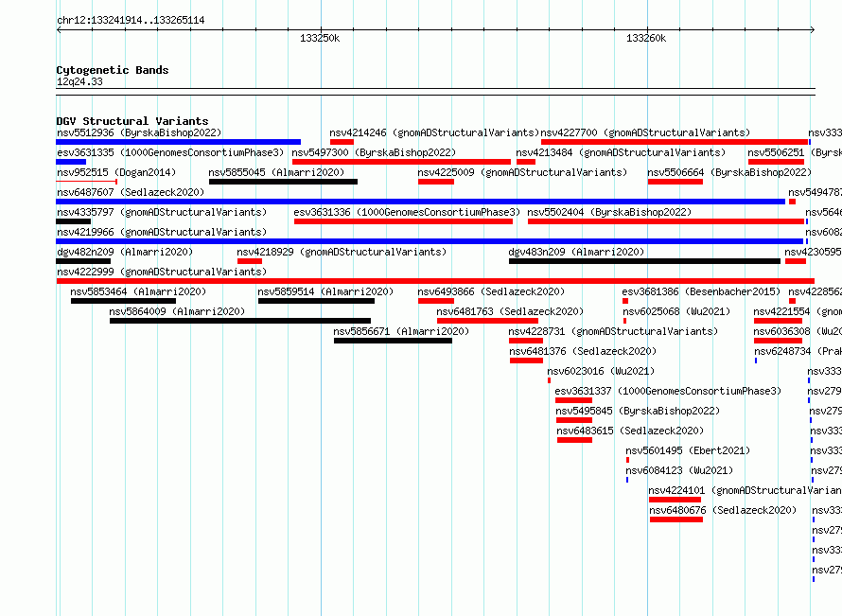Select the blue bar under nsv5512936
Screen dimensions: 842x616
(x=178, y=142)
